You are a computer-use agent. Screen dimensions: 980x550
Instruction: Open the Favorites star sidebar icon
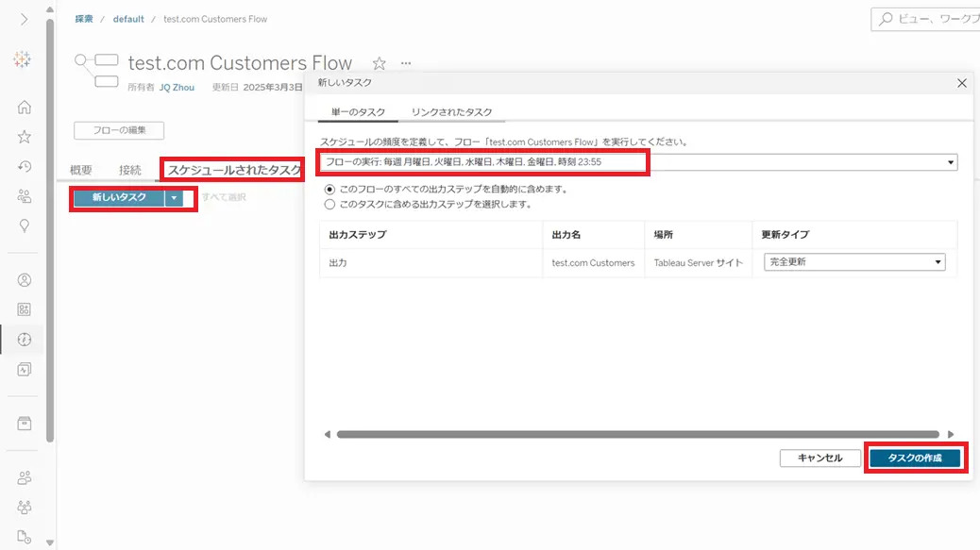coord(25,137)
